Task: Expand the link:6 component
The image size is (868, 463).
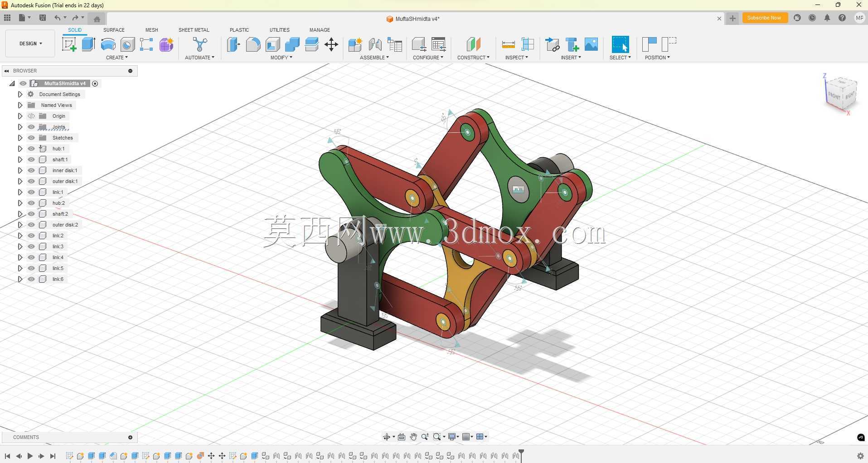Action: point(20,279)
